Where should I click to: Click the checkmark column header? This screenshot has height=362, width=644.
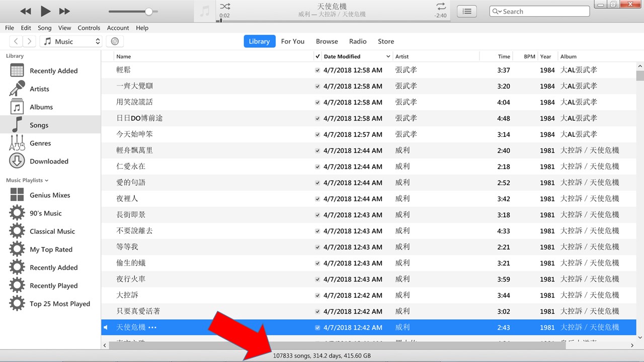point(317,56)
